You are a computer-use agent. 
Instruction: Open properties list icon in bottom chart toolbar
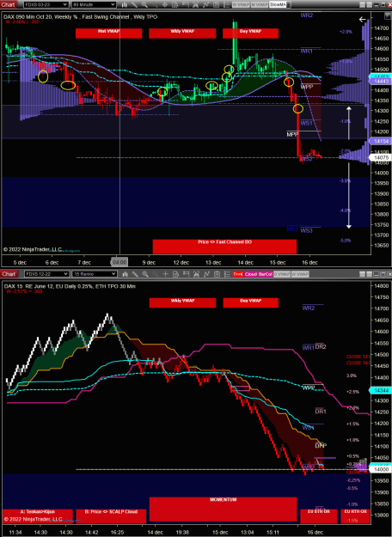click(227, 274)
